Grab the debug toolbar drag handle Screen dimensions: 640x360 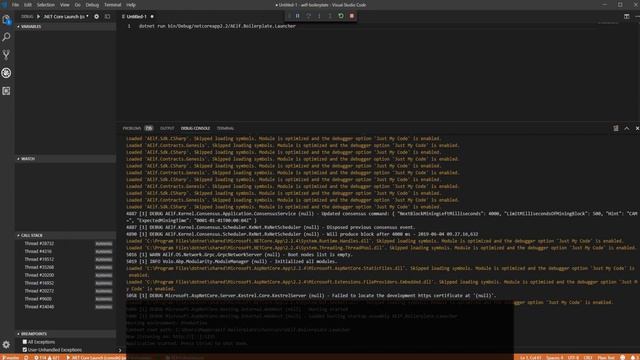tap(289, 16)
